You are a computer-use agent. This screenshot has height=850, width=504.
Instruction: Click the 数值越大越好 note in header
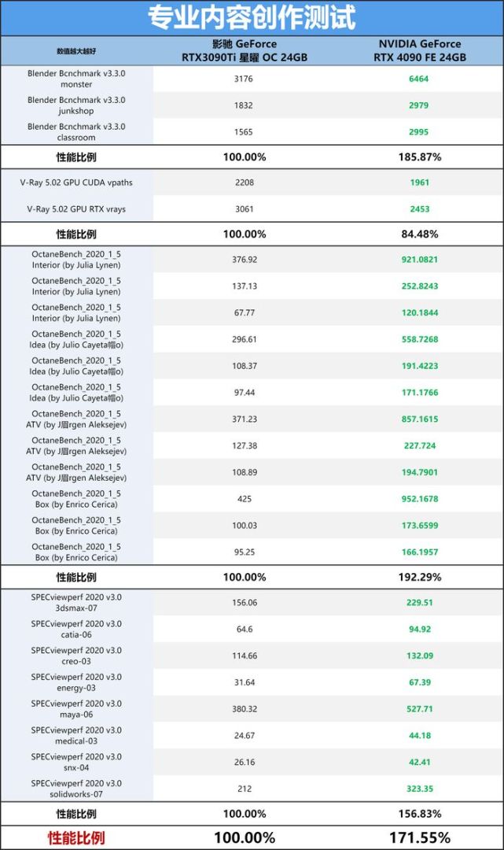(76, 50)
